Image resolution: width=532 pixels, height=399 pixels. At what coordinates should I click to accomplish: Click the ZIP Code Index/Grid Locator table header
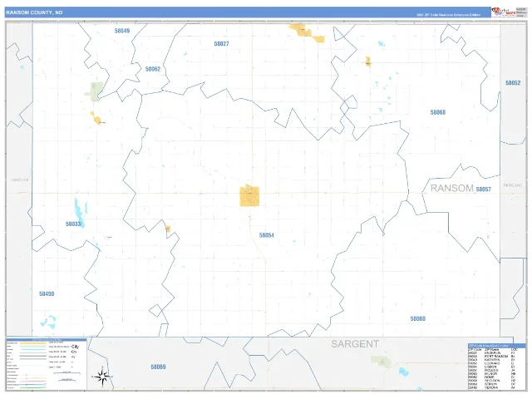[x=497, y=346]
